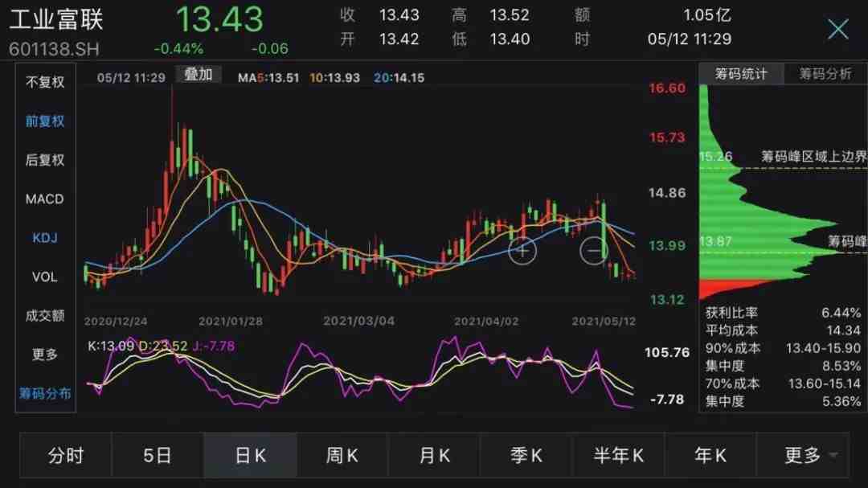The image size is (868, 488).
Task: Click the date label 2020/12/24 on axis
Action: 116,322
